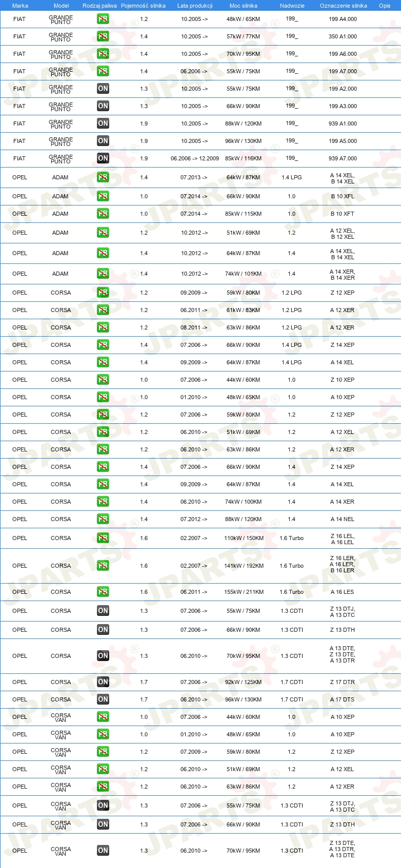Click the petrol icon in the B 10 XFL row

(x=103, y=196)
